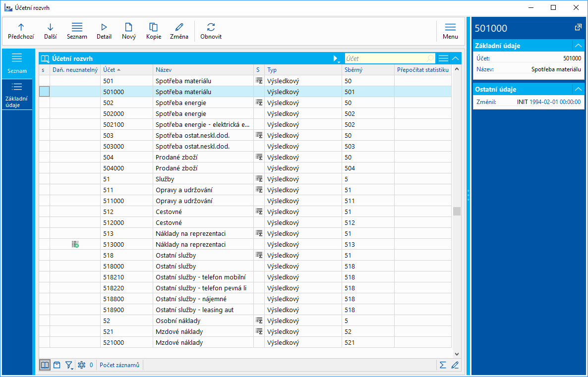Open the filter funnel dropdown

coord(69,365)
